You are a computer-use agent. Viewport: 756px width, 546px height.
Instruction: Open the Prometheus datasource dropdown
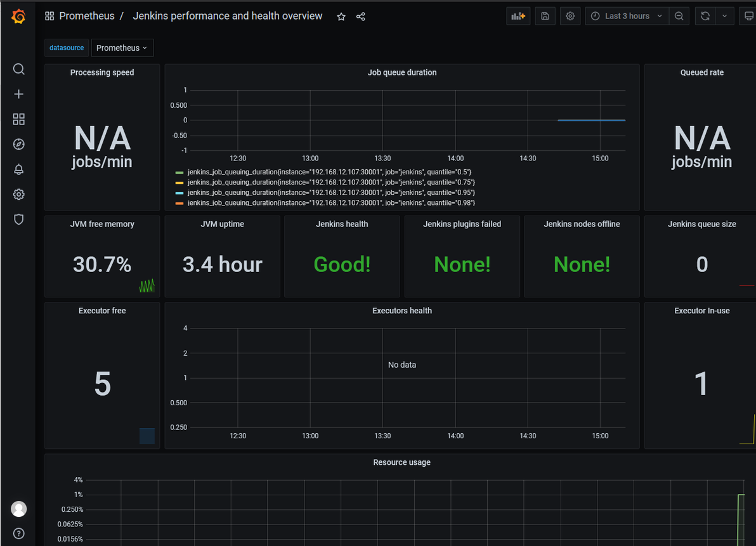(x=122, y=48)
